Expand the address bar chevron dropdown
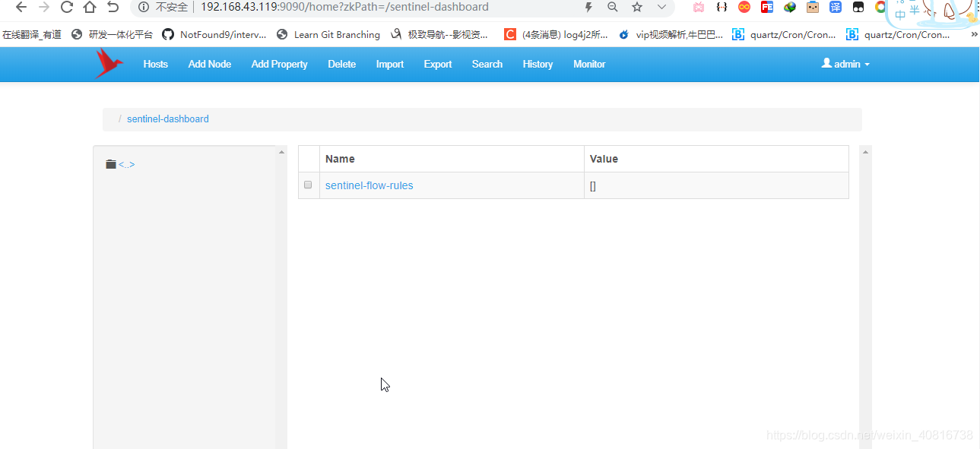The image size is (980, 449). click(x=661, y=7)
